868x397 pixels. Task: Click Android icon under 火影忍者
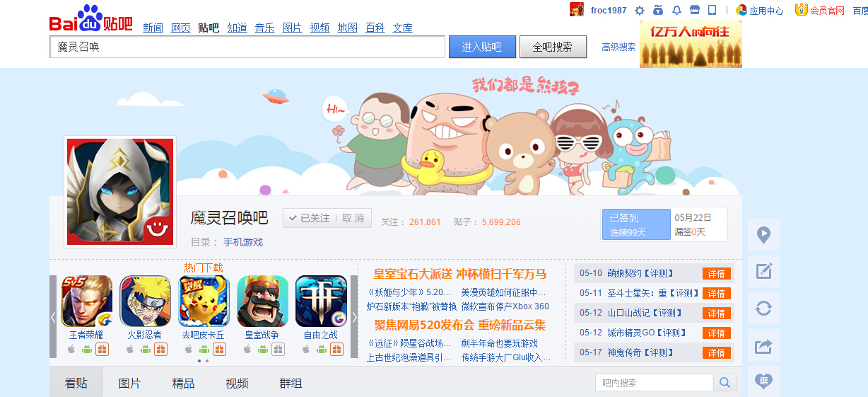click(x=146, y=350)
